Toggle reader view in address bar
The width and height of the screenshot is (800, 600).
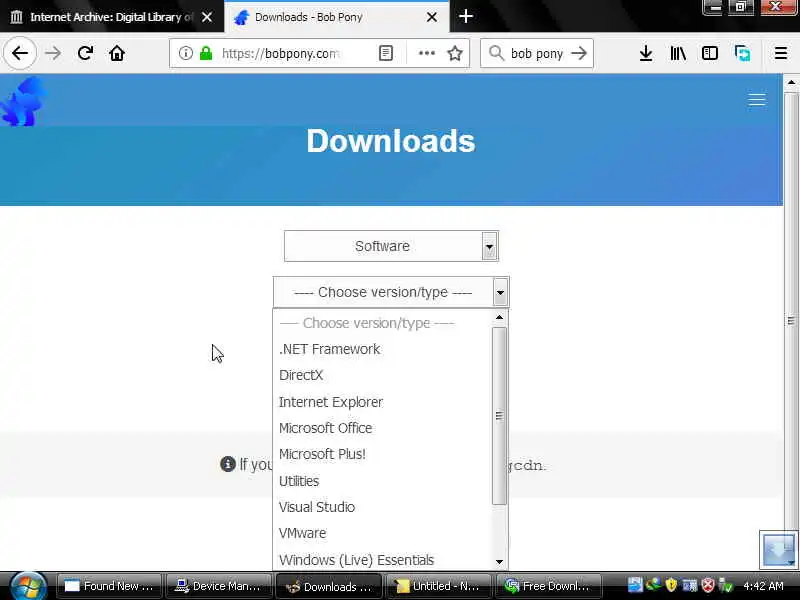(386, 53)
